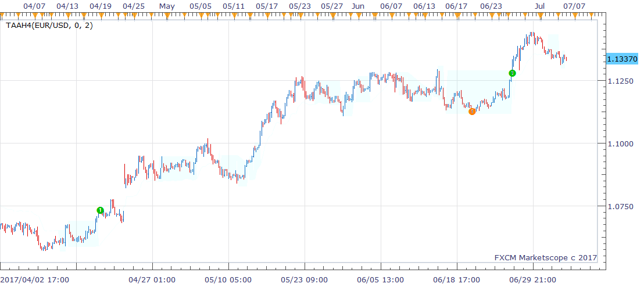Click the 07/07 date label on the top axis

(574, 6)
